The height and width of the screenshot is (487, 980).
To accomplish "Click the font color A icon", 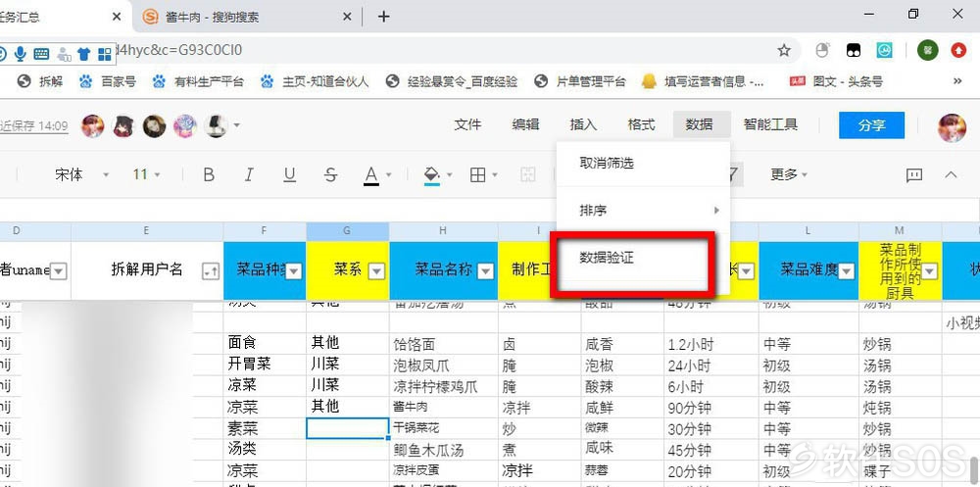I will click(x=371, y=175).
